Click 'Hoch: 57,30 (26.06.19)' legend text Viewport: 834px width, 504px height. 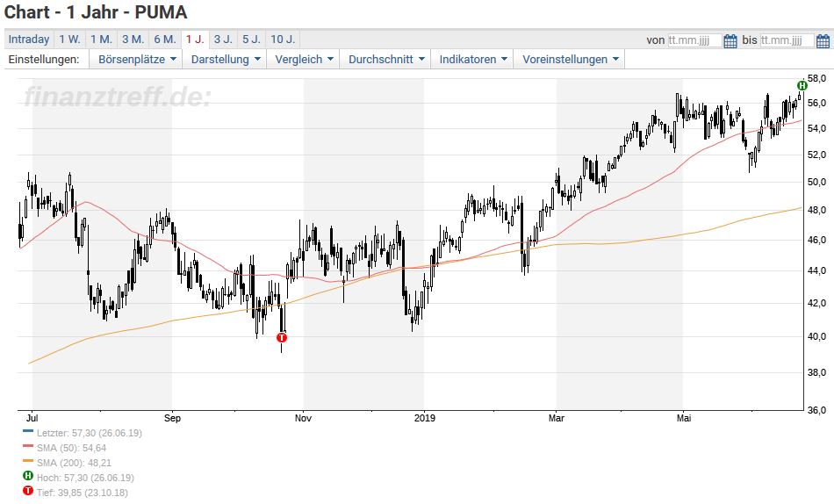(x=85, y=478)
